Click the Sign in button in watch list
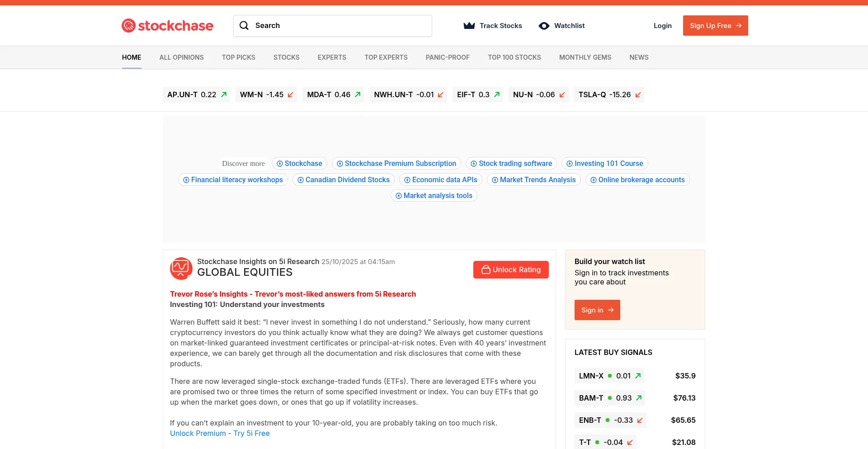 point(597,310)
